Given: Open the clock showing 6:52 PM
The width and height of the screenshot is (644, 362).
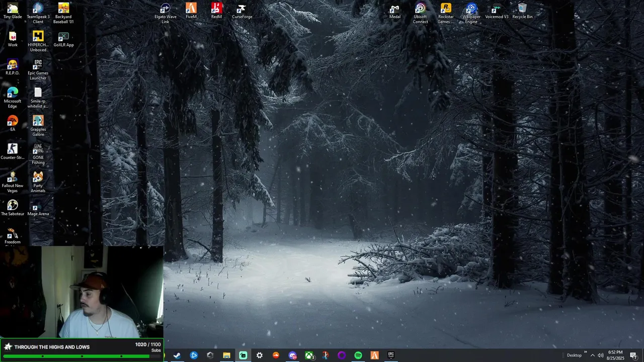Looking at the screenshot, I should pyautogui.click(x=615, y=355).
